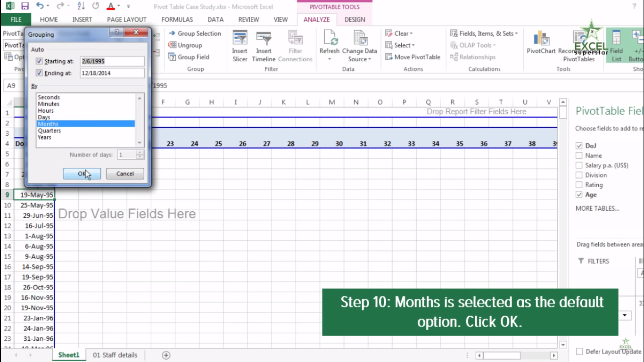The width and height of the screenshot is (644, 362).
Task: Click the Field List icon
Action: pos(616,39)
